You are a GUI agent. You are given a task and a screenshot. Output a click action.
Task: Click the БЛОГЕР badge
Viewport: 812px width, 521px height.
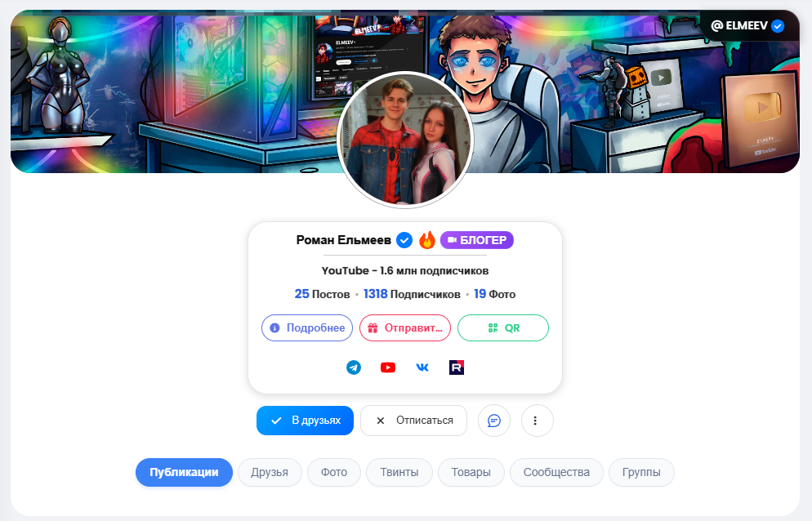(x=477, y=240)
